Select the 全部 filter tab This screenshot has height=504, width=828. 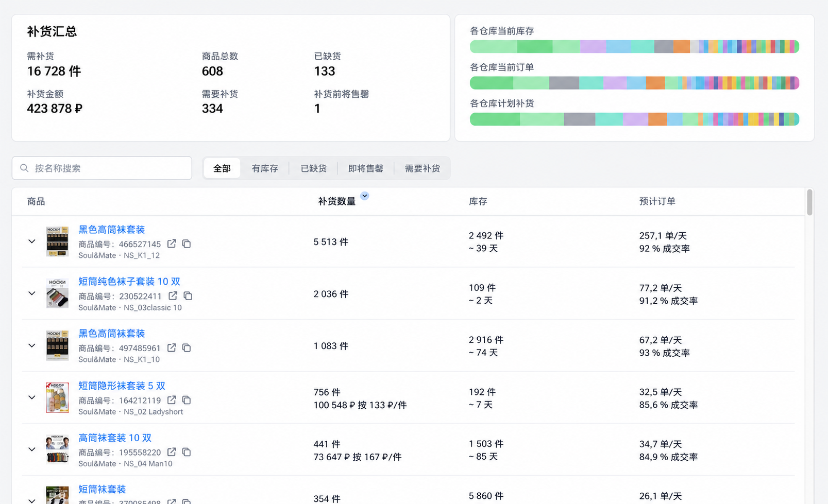click(222, 168)
